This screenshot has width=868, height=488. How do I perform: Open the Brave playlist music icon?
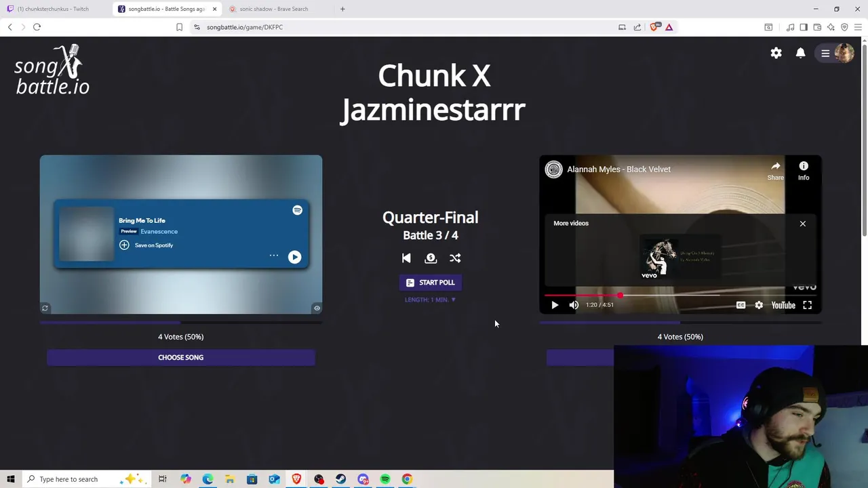(790, 27)
